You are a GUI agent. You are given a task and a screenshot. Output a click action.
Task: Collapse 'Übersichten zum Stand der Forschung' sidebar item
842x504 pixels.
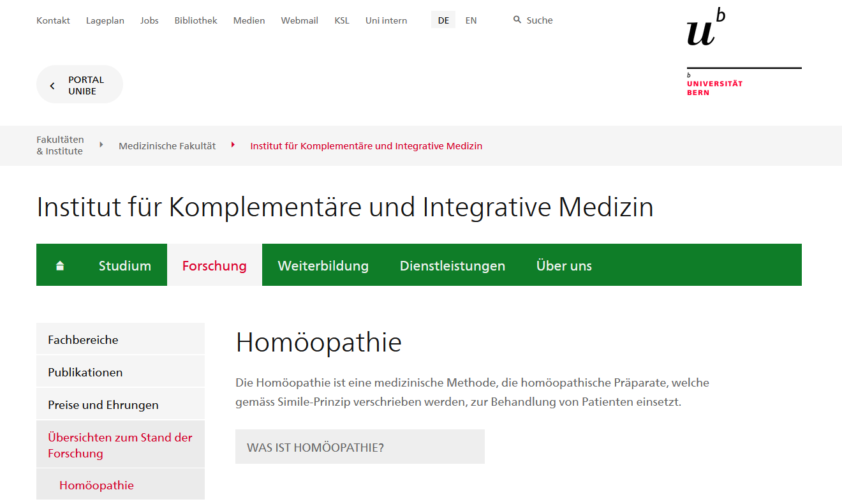(x=120, y=445)
